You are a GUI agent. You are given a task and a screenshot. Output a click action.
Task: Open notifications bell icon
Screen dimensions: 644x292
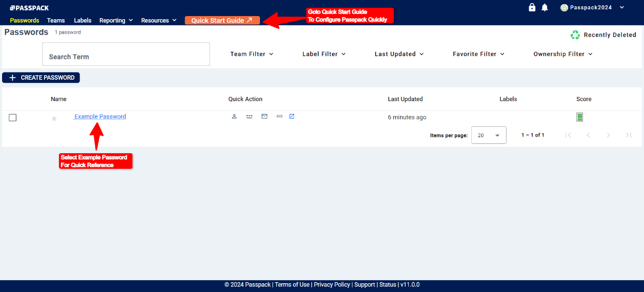point(545,7)
